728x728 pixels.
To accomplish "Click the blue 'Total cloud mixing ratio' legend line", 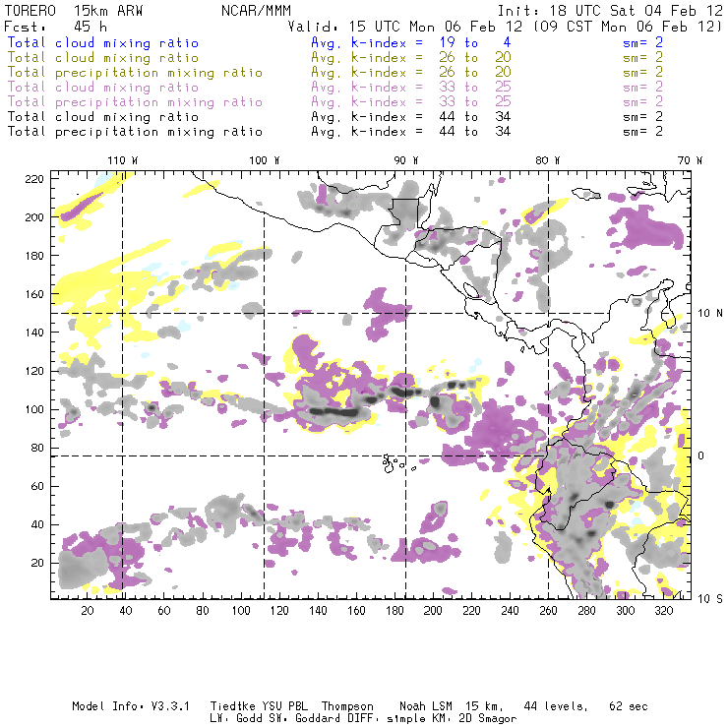I will coord(103,42).
